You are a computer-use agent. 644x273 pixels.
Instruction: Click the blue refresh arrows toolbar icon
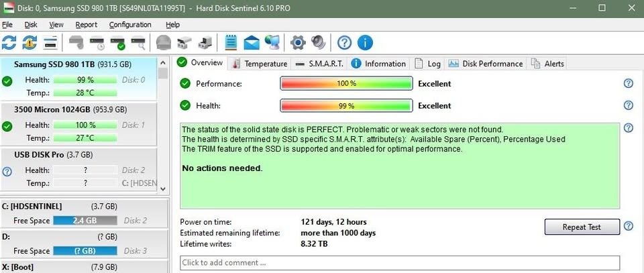(x=9, y=43)
